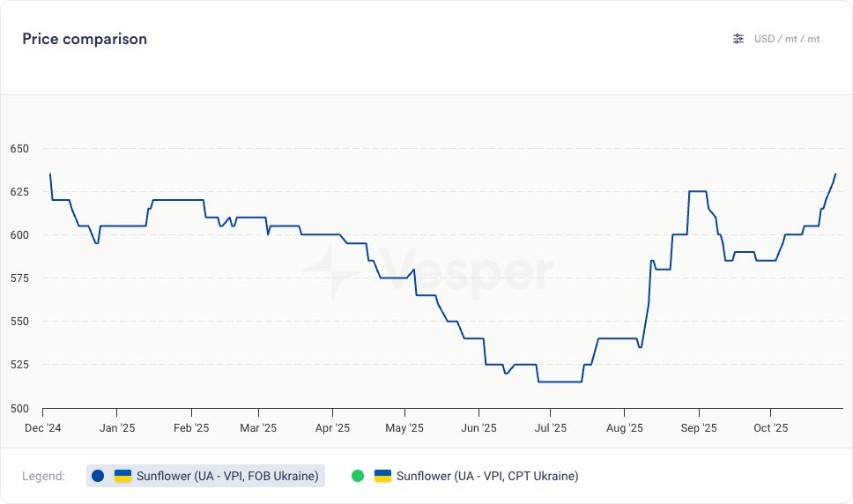Click the 575 y-axis value label
Viewport: 853px width, 504px height.
click(19, 278)
